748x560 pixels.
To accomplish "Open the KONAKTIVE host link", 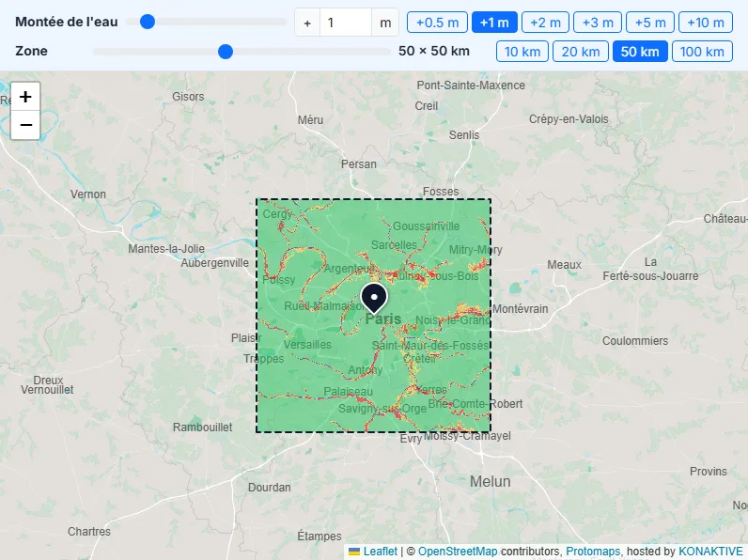I will tap(710, 552).
